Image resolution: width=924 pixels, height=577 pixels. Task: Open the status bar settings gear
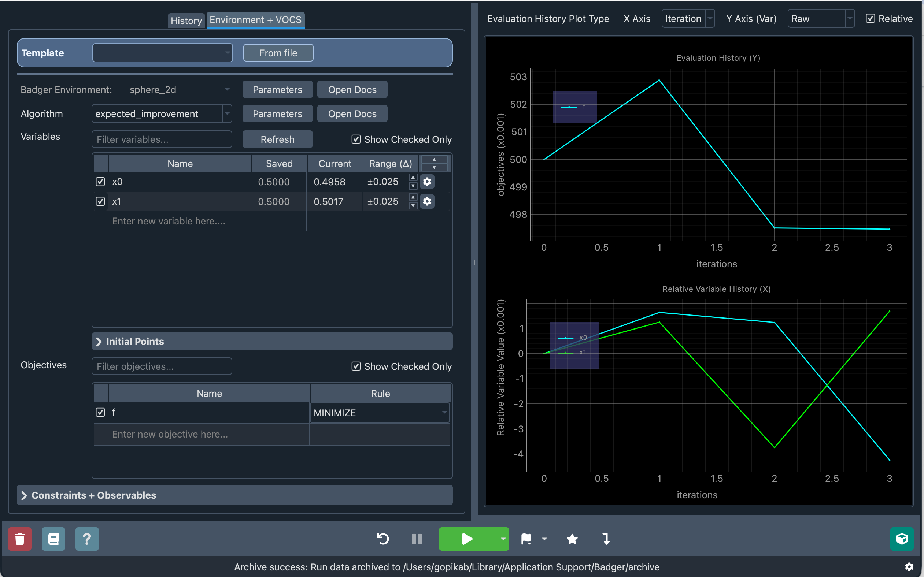[x=909, y=566]
